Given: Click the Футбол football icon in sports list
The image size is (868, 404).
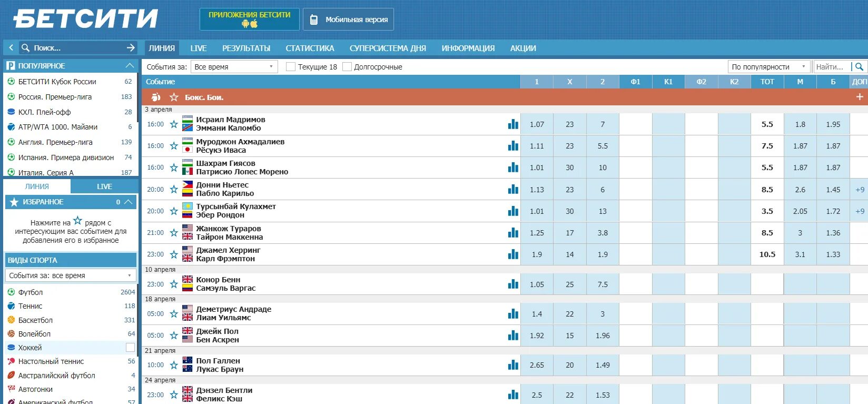Looking at the screenshot, I should [11, 292].
